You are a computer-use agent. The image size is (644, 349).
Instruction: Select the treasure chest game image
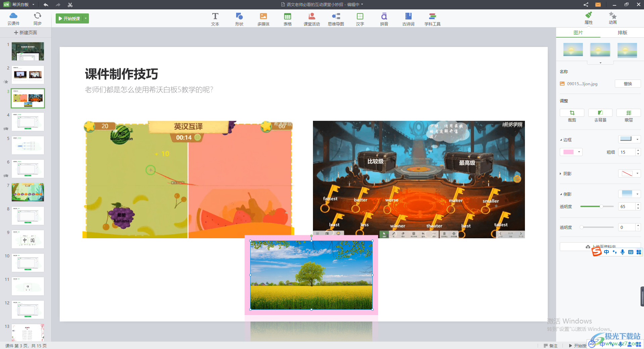tap(419, 179)
